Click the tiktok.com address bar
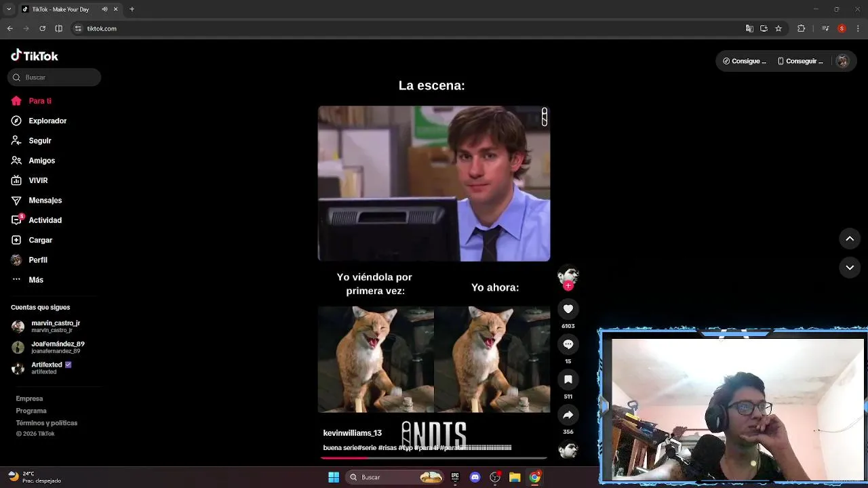The height and width of the screenshot is (488, 868). [407, 28]
